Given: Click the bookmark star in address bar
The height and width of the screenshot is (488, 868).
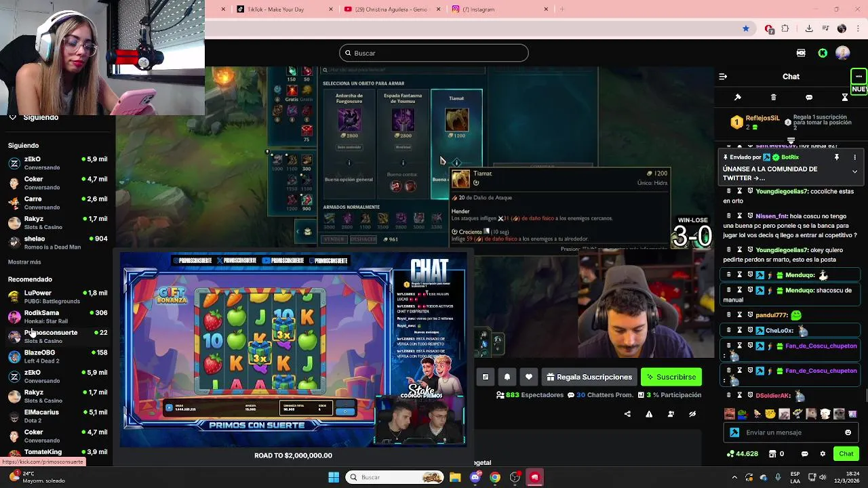Looking at the screenshot, I should [746, 28].
